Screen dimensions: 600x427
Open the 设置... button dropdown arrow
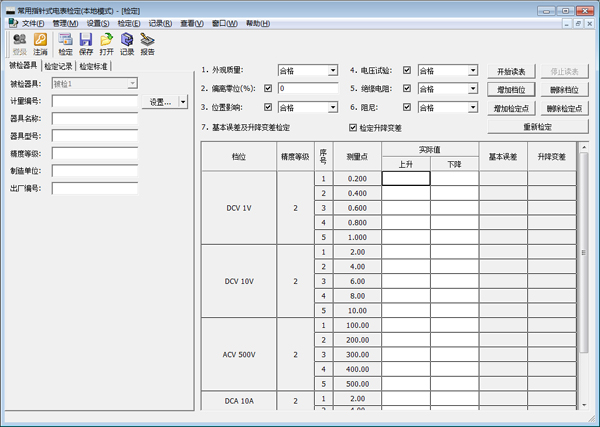click(x=183, y=102)
